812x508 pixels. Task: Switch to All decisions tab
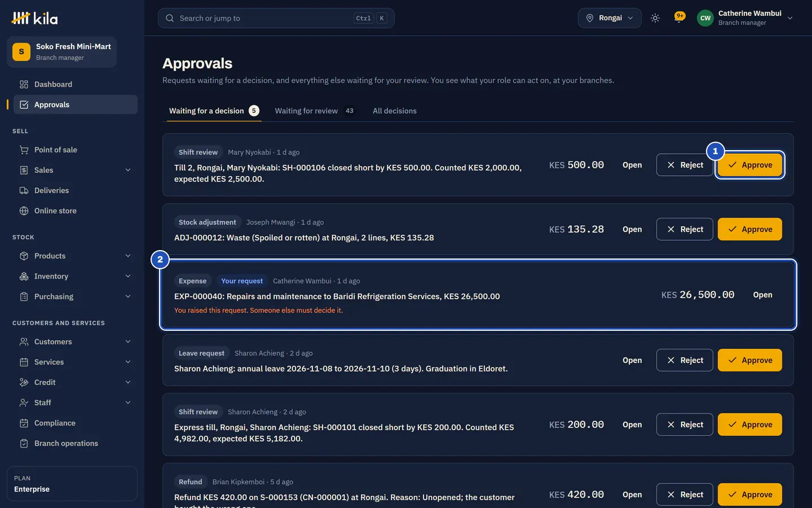pos(395,111)
